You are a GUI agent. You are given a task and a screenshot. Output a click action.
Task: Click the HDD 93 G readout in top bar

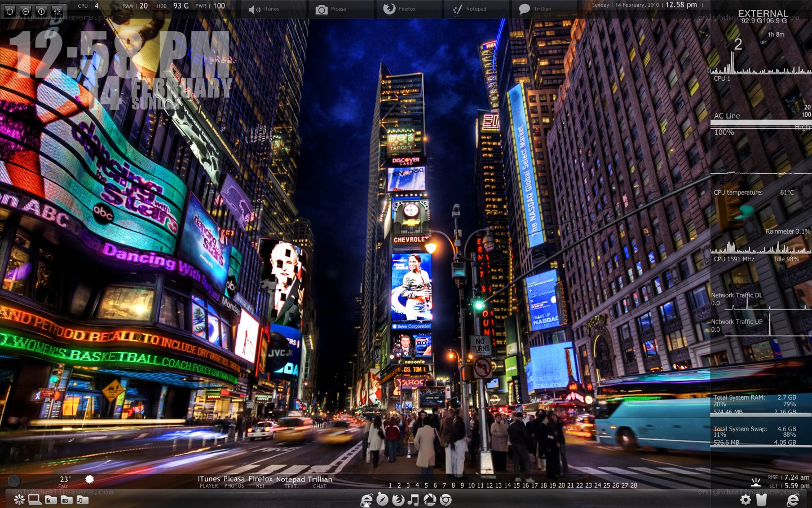[x=173, y=6]
